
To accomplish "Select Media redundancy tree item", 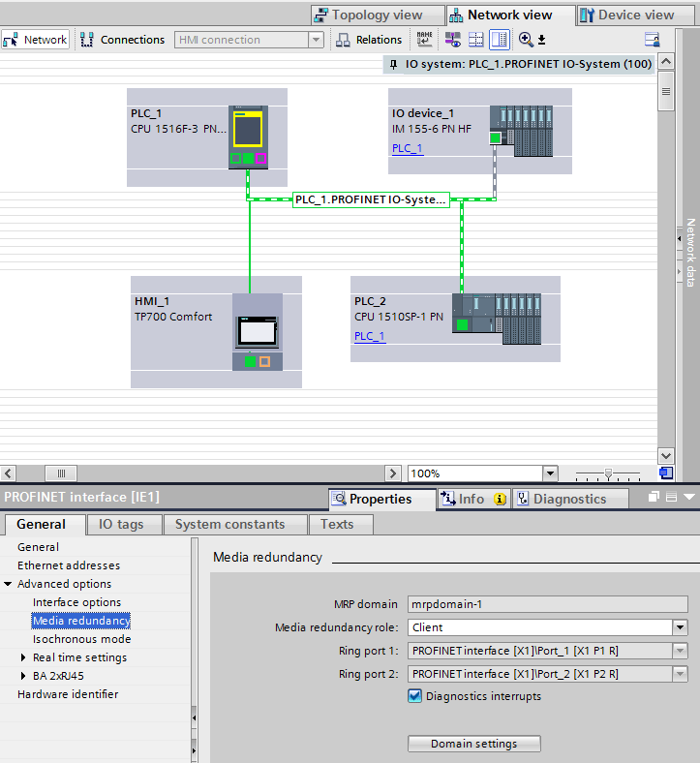I will (x=80, y=621).
